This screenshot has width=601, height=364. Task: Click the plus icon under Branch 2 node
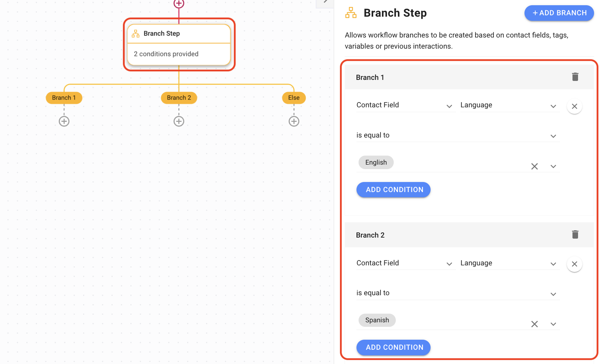click(x=179, y=121)
